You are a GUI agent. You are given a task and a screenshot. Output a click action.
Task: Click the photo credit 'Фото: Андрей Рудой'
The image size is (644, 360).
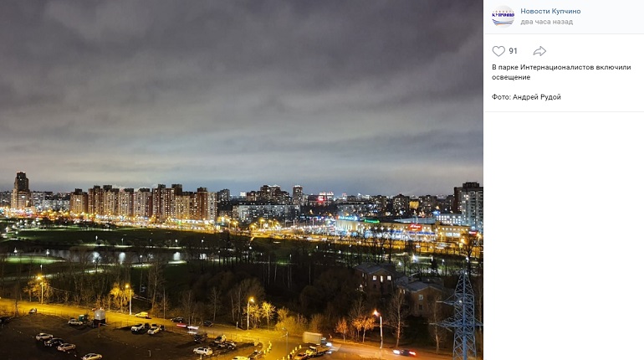pos(526,97)
